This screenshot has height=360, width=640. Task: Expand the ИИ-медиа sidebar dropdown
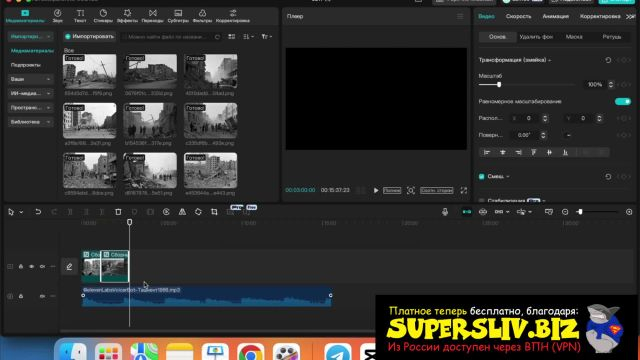point(31,93)
